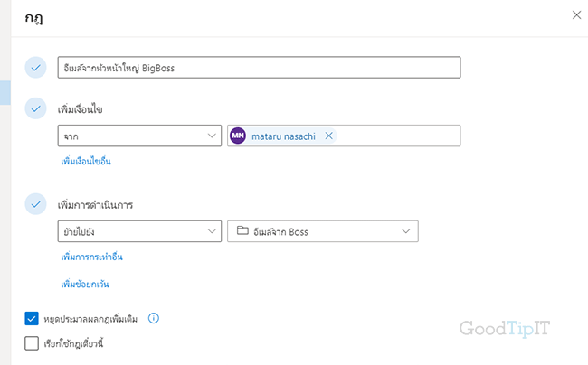Viewport: 588px width, 365px height.
Task: Click the checkmark circle beside เพิ่มเงื่อนไข
Action: (x=35, y=108)
